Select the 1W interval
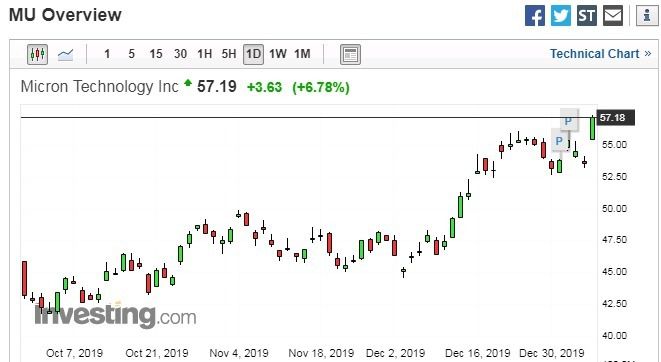The height and width of the screenshot is (362, 661). (x=278, y=54)
